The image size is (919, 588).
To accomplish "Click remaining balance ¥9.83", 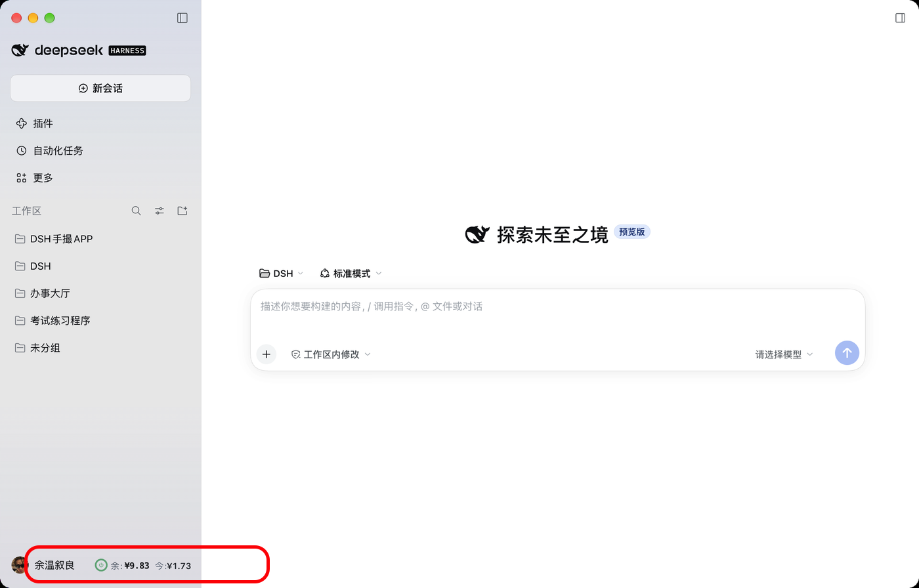I will point(130,565).
